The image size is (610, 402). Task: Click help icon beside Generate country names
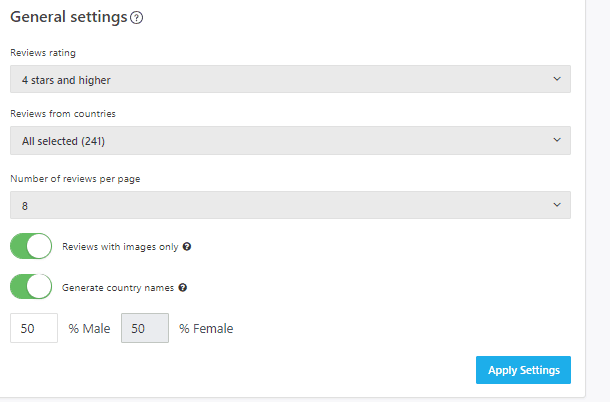tap(182, 287)
